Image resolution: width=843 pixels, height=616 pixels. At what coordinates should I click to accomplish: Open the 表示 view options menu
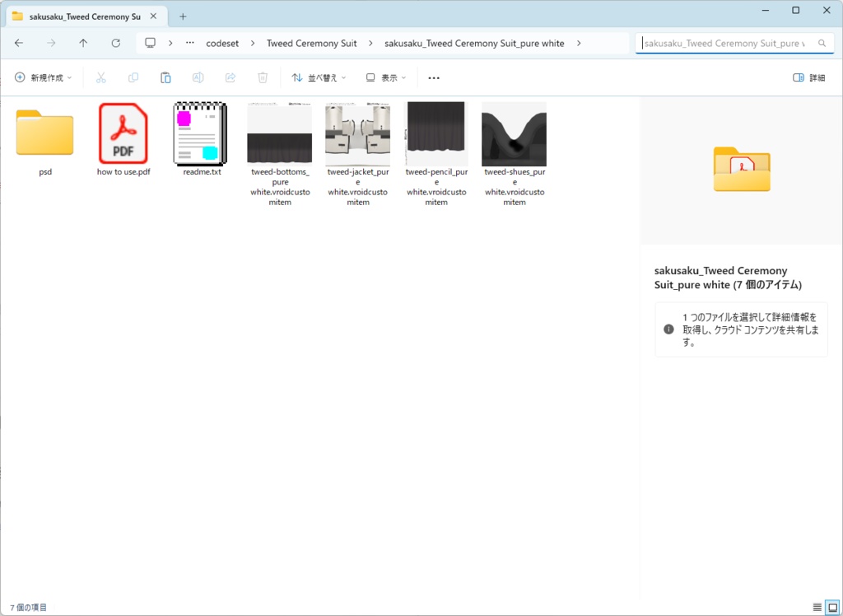tap(385, 77)
